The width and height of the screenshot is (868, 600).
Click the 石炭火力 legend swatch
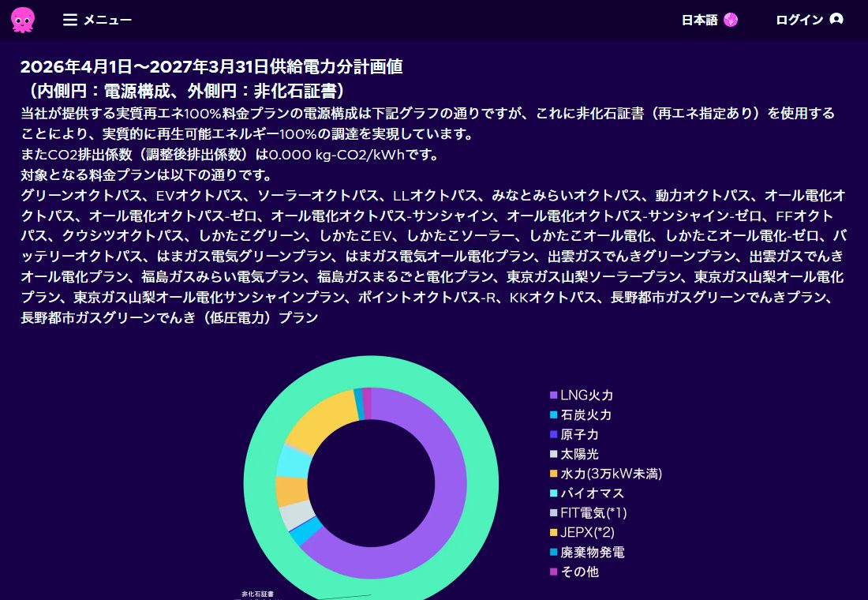(553, 414)
